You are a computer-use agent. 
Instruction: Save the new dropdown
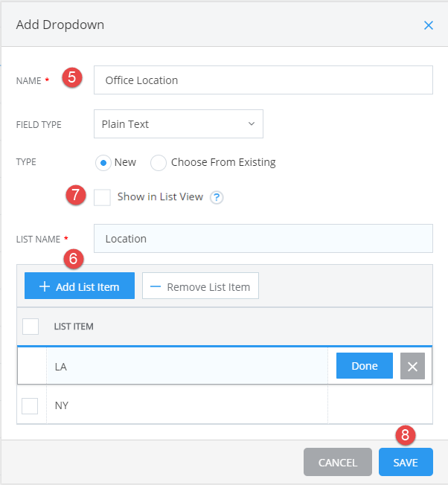[x=406, y=462]
